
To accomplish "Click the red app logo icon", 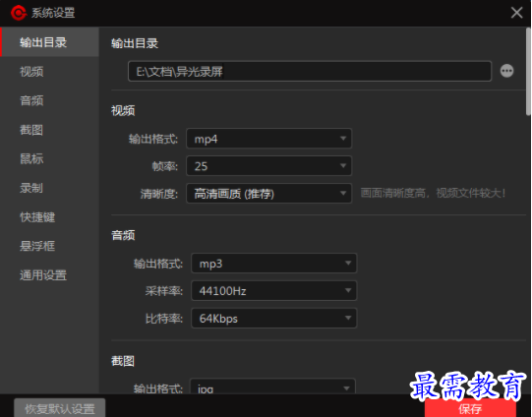I will coord(19,13).
